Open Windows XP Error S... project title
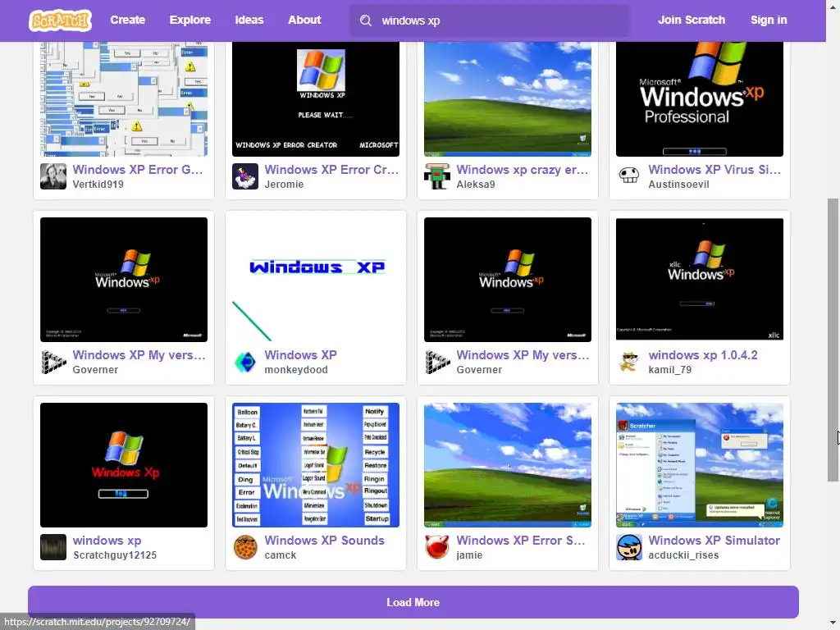Image resolution: width=840 pixels, height=630 pixels. [521, 540]
